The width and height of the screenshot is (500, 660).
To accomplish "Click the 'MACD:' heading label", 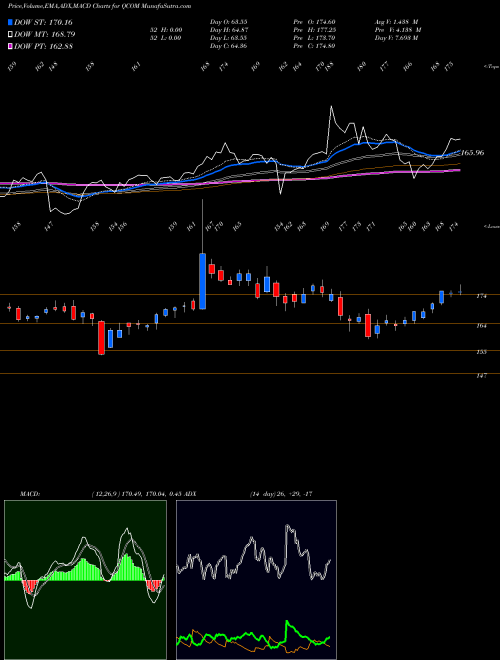I will click(30, 494).
